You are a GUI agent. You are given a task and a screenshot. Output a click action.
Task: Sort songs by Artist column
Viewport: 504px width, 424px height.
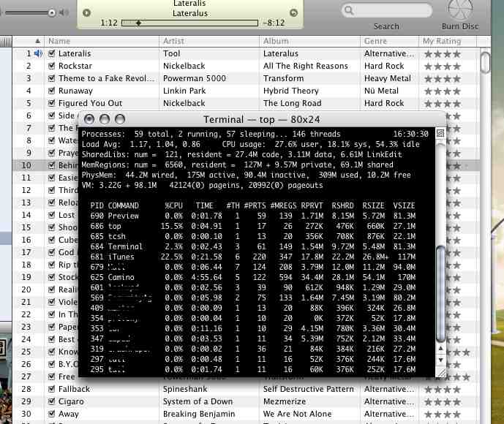[209, 41]
